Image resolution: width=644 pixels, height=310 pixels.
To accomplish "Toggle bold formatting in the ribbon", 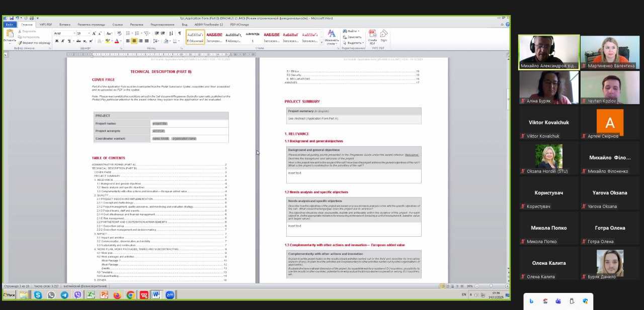I will [x=56, y=41].
